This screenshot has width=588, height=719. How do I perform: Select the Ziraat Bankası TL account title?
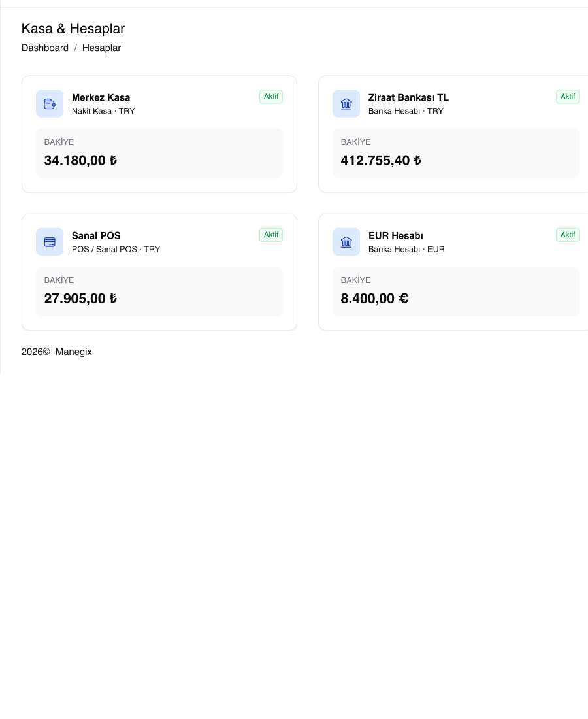coord(408,97)
